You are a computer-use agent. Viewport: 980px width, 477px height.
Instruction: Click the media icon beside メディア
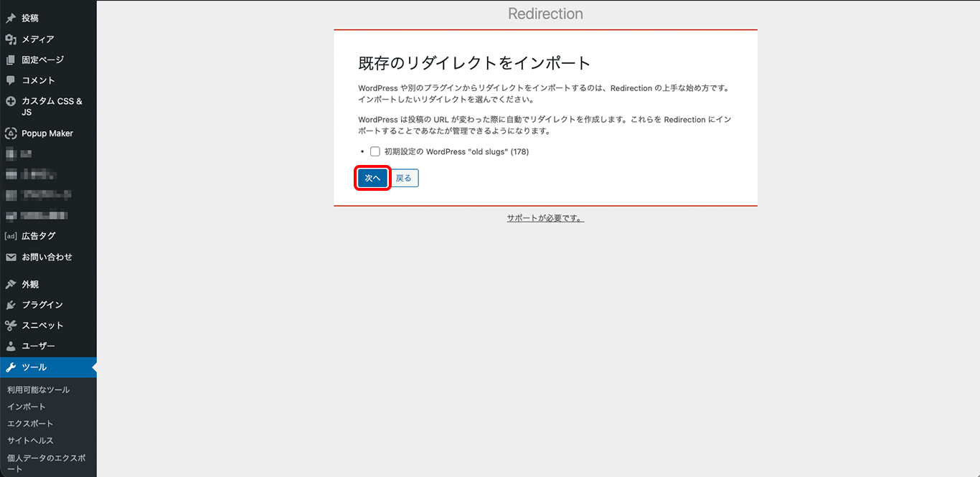coord(11,39)
